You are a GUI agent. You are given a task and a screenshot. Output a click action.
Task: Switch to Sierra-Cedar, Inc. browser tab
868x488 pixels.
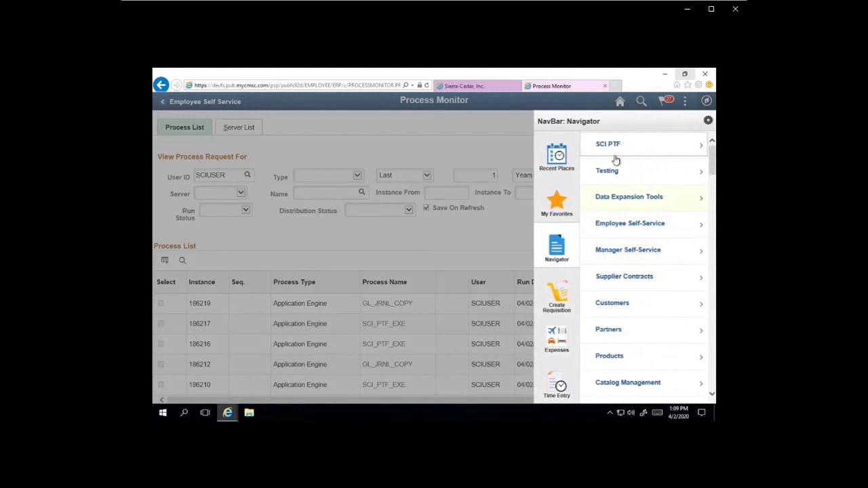tap(477, 86)
